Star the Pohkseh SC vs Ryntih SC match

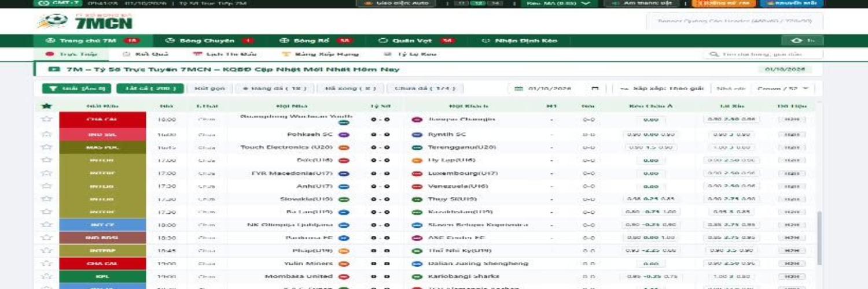coord(47,135)
